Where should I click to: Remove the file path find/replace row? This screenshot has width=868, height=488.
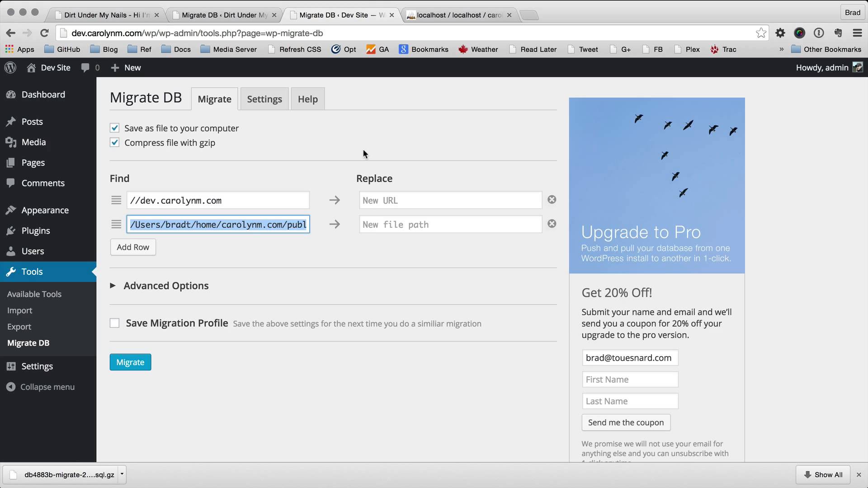[x=552, y=224]
